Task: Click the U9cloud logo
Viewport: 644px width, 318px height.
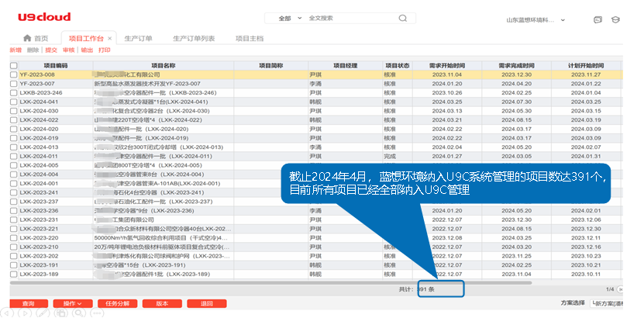Action: point(44,17)
